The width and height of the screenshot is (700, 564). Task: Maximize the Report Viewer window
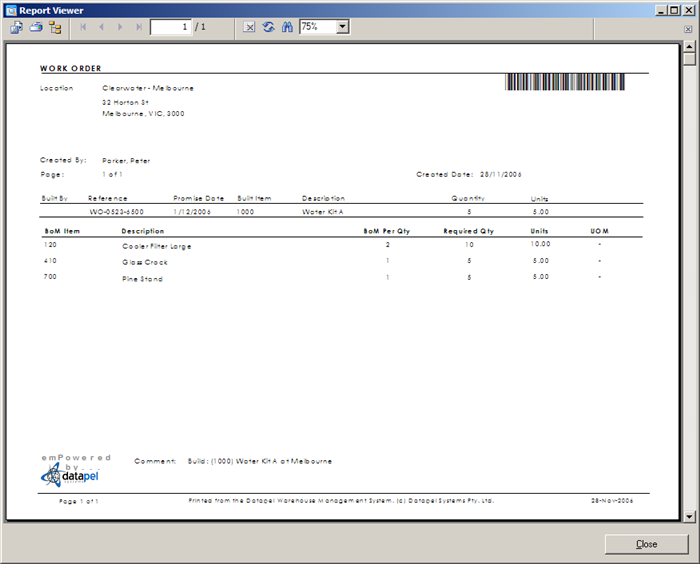674,9
